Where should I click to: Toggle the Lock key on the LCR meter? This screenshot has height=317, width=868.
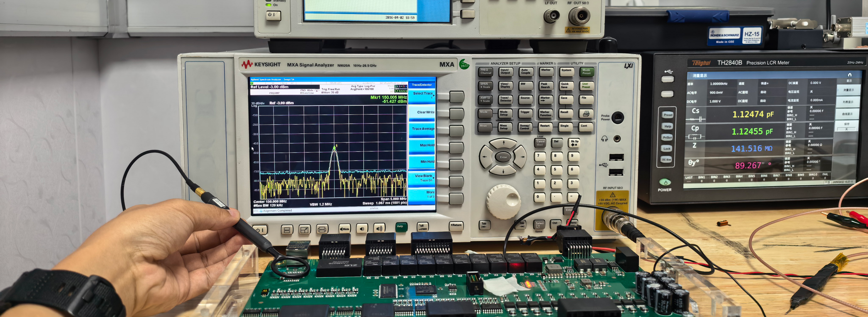pos(667,148)
